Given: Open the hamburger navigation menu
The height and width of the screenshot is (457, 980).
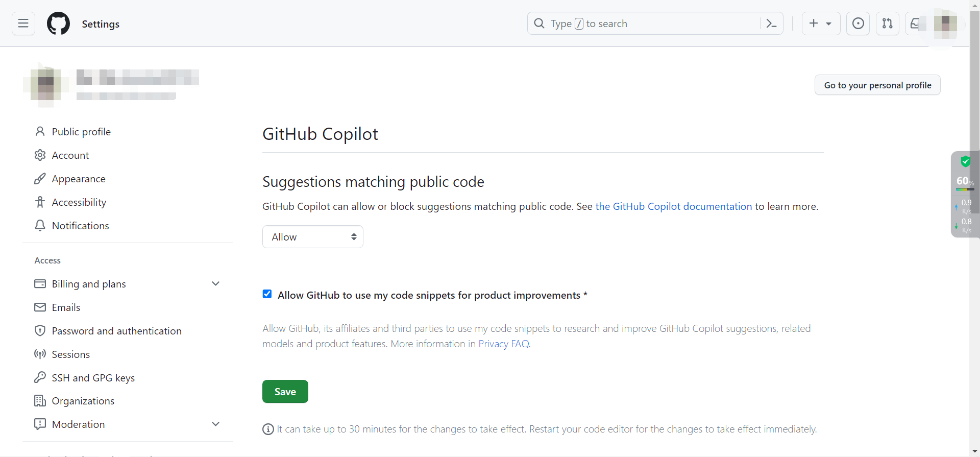Looking at the screenshot, I should coord(23,23).
